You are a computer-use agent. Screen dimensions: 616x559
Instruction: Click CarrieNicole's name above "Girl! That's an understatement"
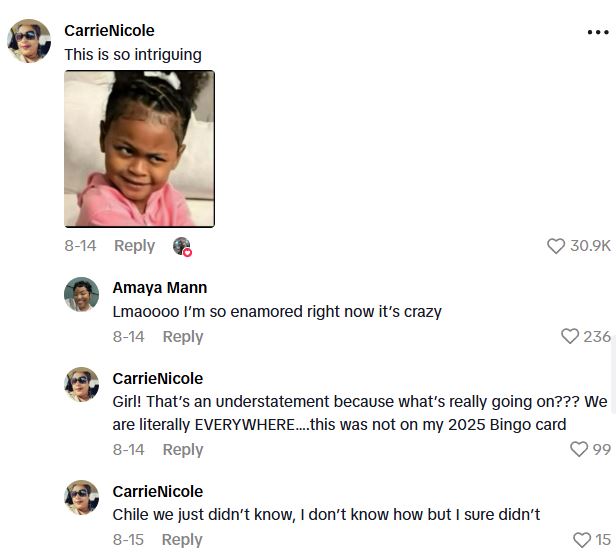coord(157,379)
